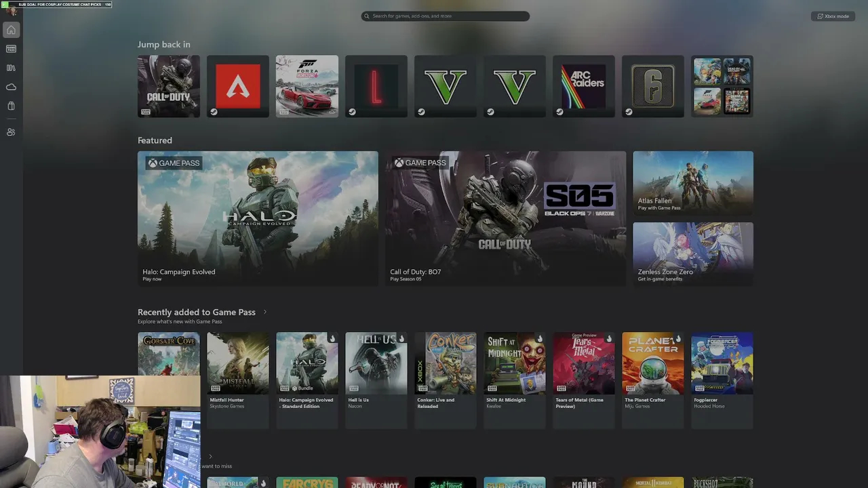
Task: Open the Forza Horizon 6 tile
Action: [307, 86]
